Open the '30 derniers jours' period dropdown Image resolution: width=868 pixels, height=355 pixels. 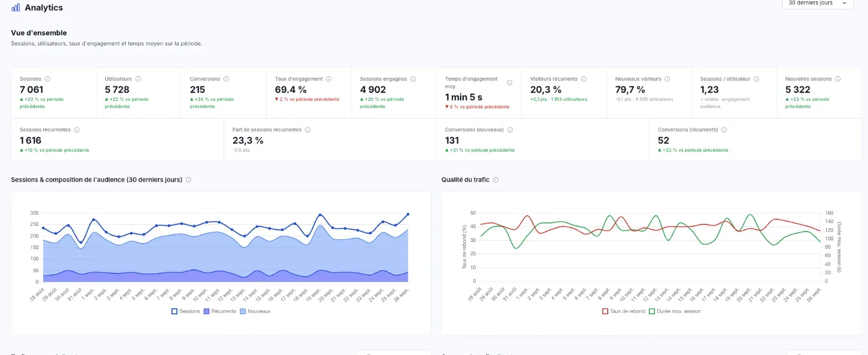pyautogui.click(x=818, y=3)
